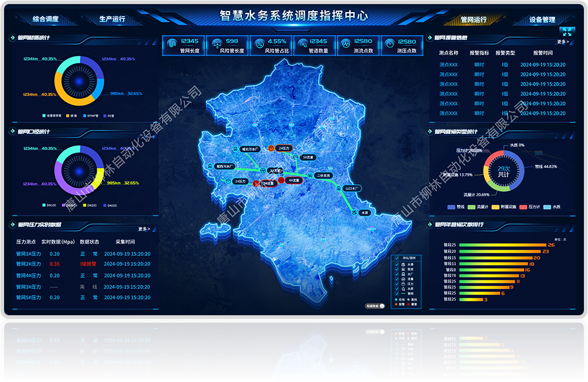The image size is (588, 382).
Task: Uncheck the 流量 layer checkbox in legend
Action: (x=396, y=279)
